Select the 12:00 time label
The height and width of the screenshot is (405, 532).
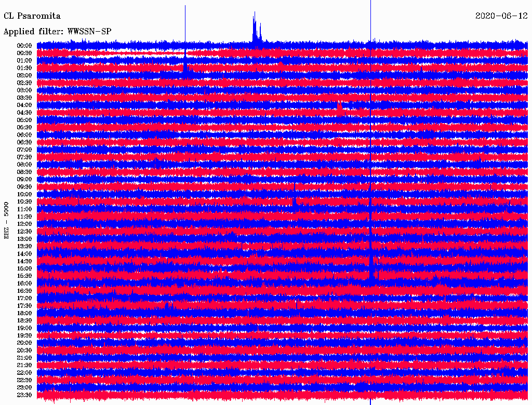24,224
